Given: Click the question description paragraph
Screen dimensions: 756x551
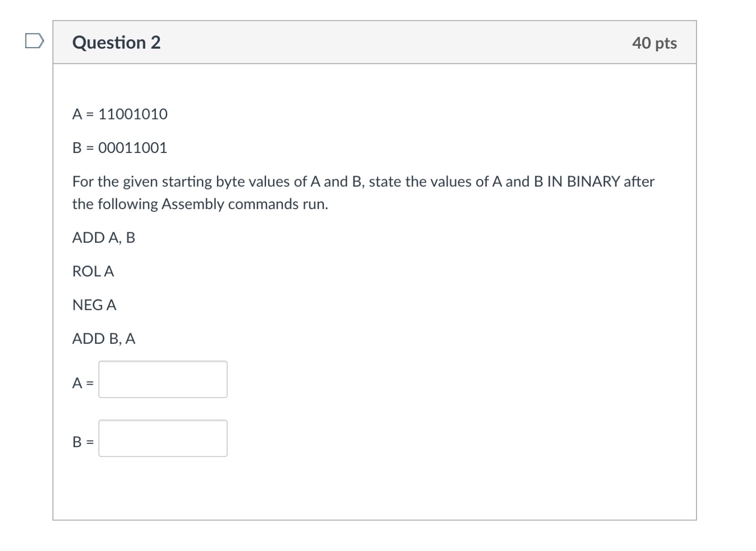Looking at the screenshot, I should click(x=363, y=193).
